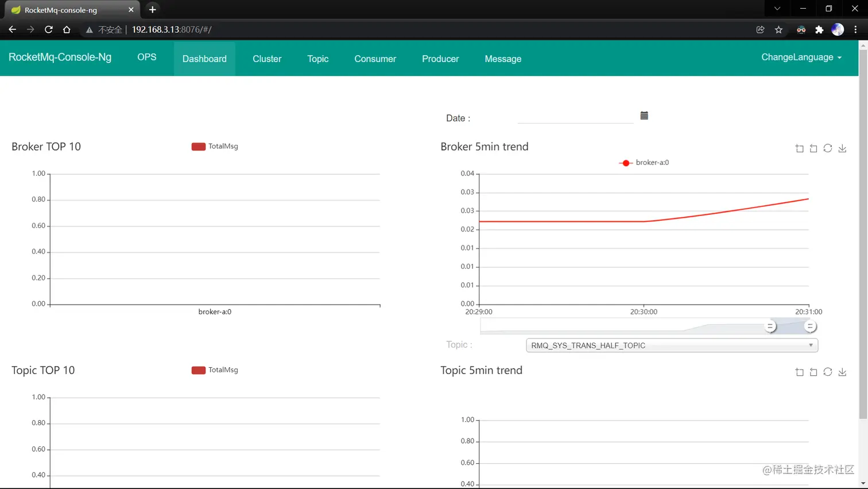Open the Producer tab

click(x=440, y=59)
